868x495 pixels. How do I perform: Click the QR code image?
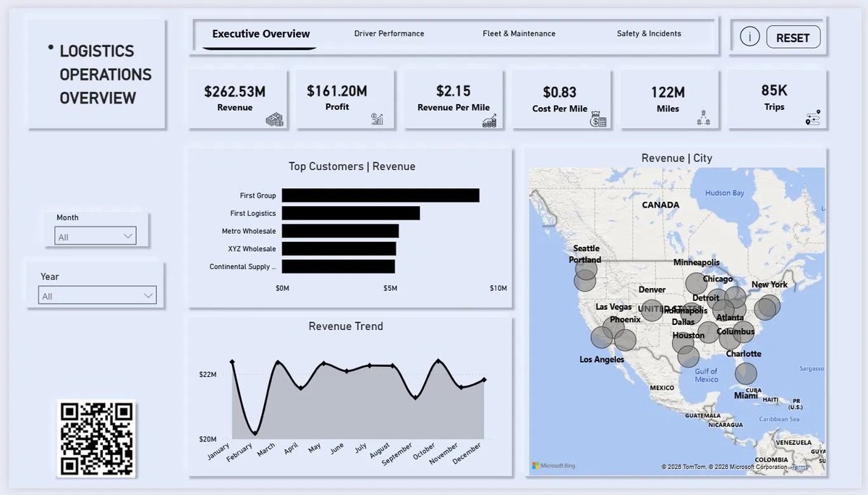[x=96, y=438]
